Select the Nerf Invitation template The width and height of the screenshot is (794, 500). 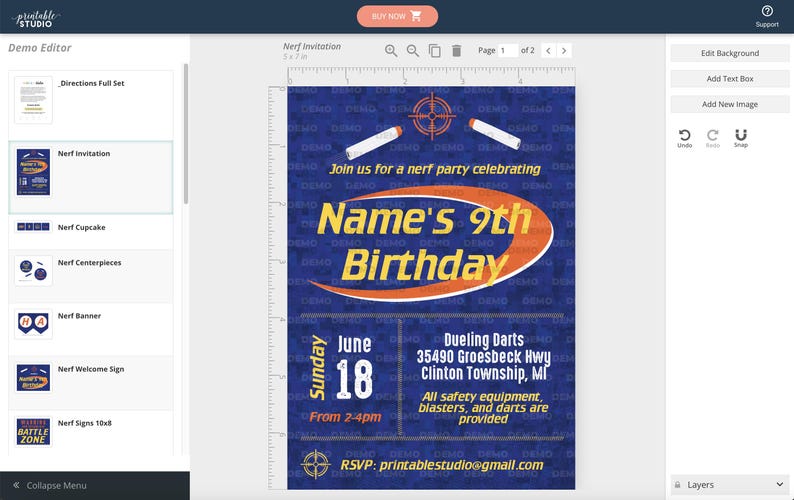click(x=91, y=177)
